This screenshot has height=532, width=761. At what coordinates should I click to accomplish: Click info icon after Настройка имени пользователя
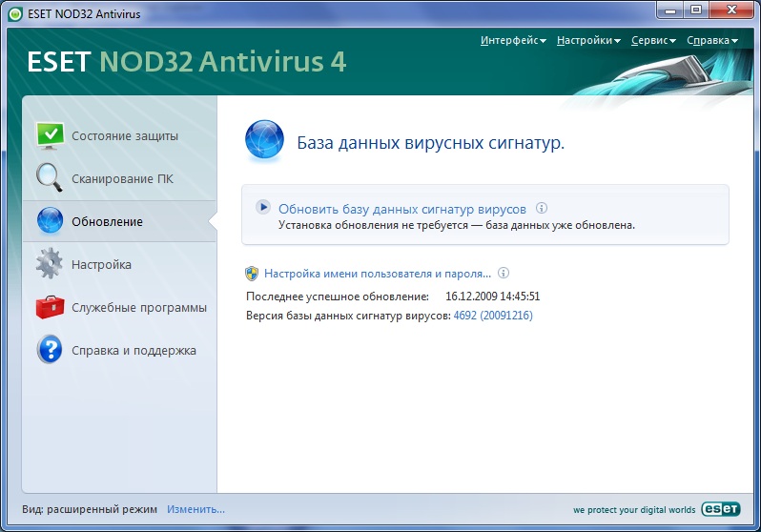(504, 272)
